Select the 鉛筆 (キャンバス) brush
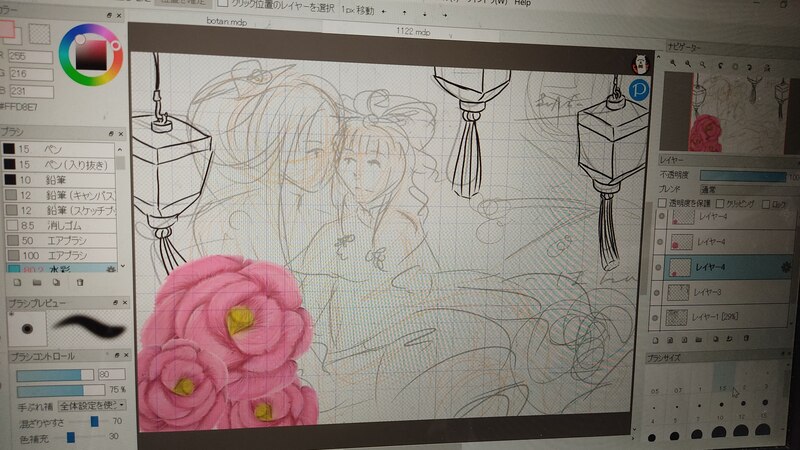Viewport: 800px width, 450px height. (x=59, y=195)
